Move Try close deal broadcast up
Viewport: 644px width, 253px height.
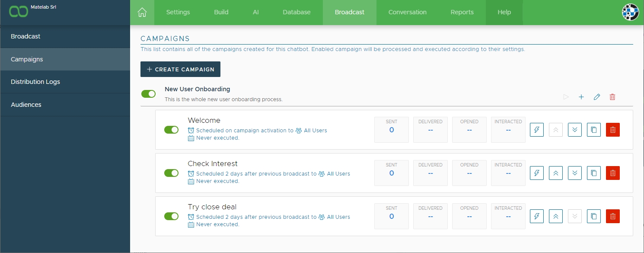pos(556,216)
